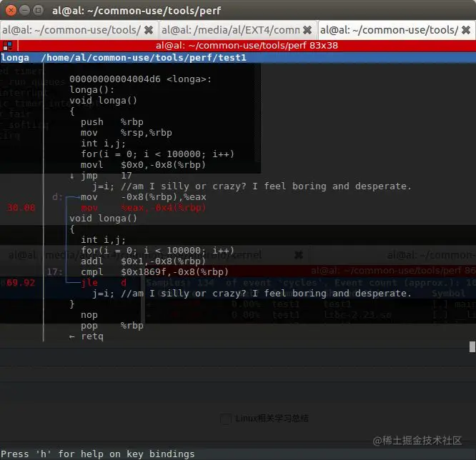Viewport: 476px width, 460px height.
Task: Click the red terminal title bar
Action: 247,46
